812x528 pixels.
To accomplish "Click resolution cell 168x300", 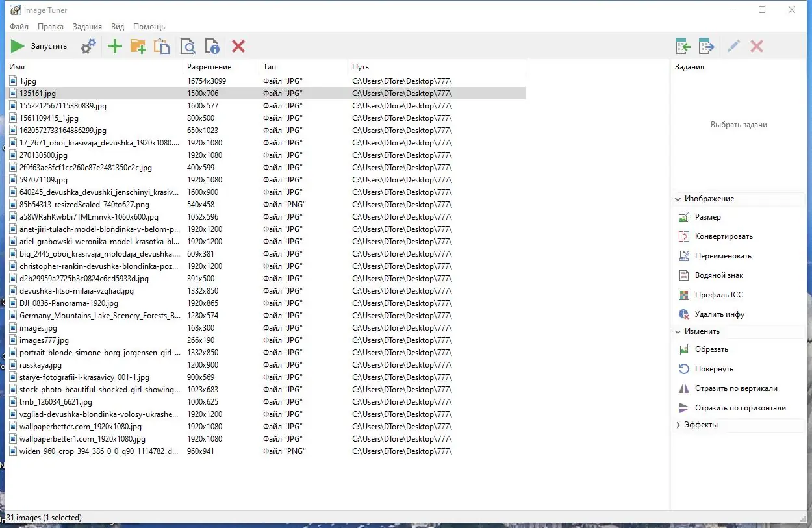I will 201,328.
